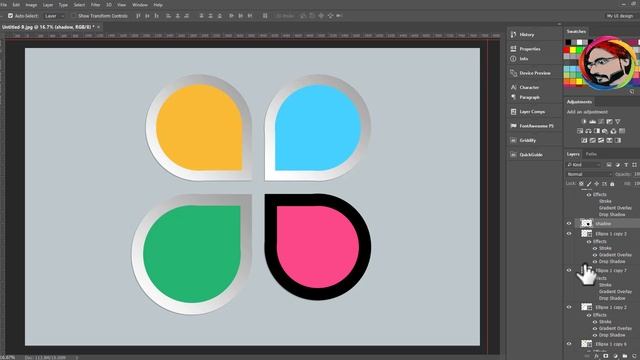This screenshot has height=360, width=640.
Task: Close the Untitled-9.jpg document tab
Action: 98,27
